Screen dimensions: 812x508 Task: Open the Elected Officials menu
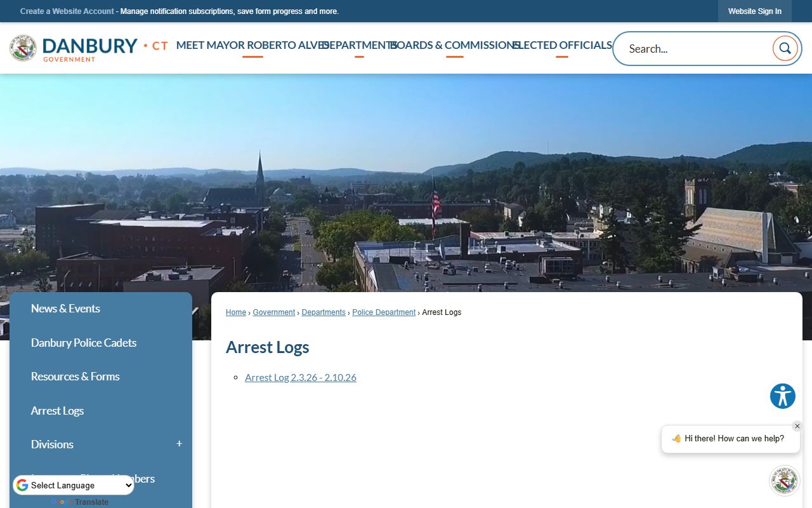(x=562, y=45)
